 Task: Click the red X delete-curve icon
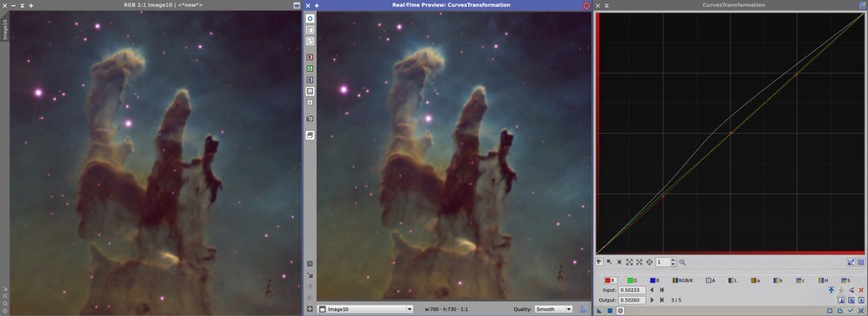861,290
